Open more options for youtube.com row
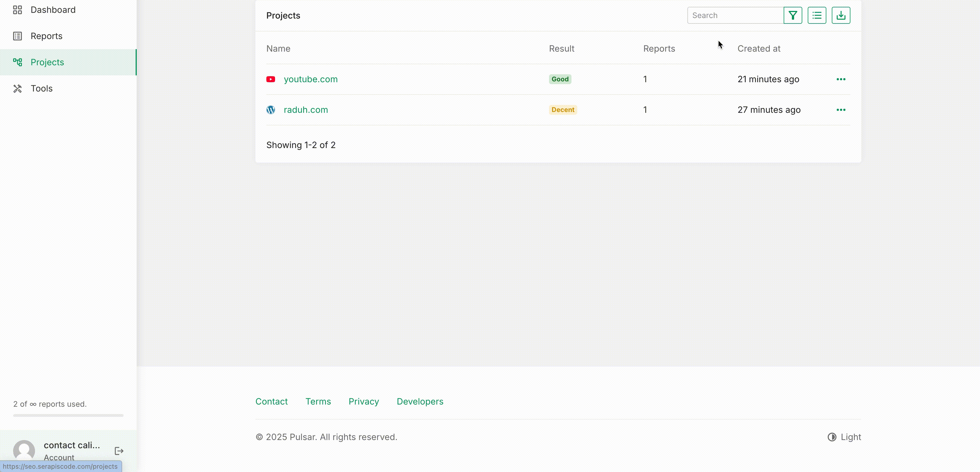 point(841,79)
